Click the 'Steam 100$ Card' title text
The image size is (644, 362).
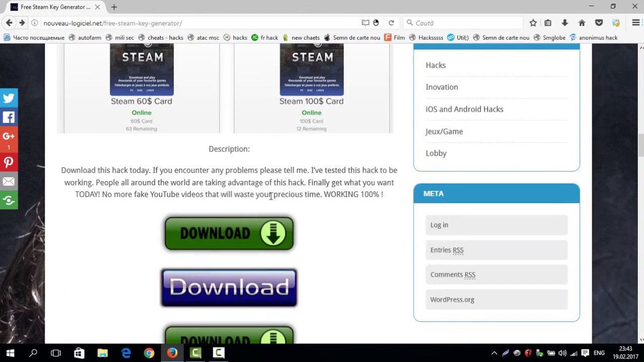pyautogui.click(x=311, y=101)
